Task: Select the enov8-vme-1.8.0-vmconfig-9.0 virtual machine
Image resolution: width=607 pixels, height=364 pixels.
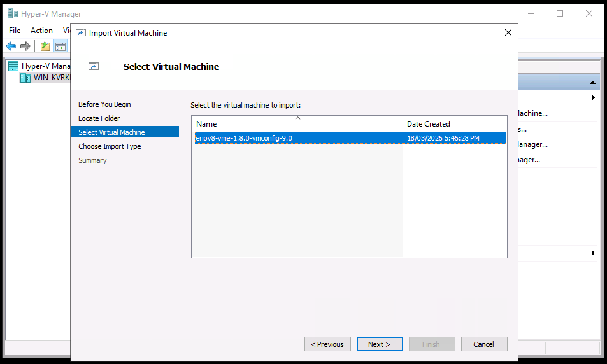Action: [x=287, y=138]
